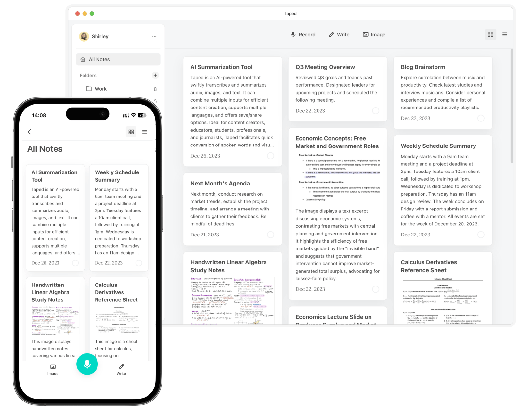Tap the list view icon on the phone
520x420 pixels.
coord(145,132)
